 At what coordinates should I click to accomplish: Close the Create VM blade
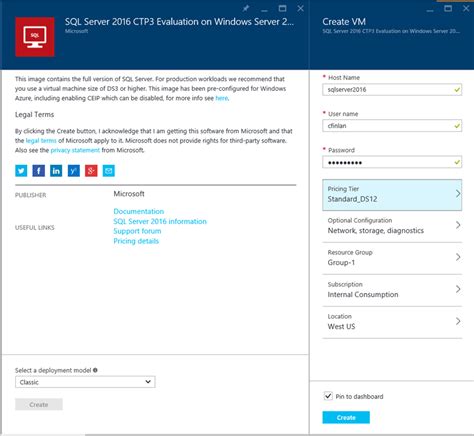[x=466, y=8]
